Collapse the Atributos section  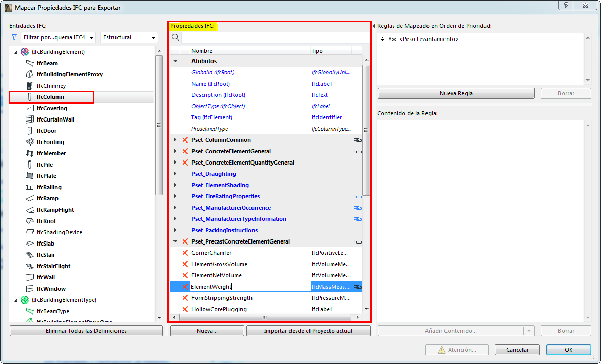pos(175,61)
